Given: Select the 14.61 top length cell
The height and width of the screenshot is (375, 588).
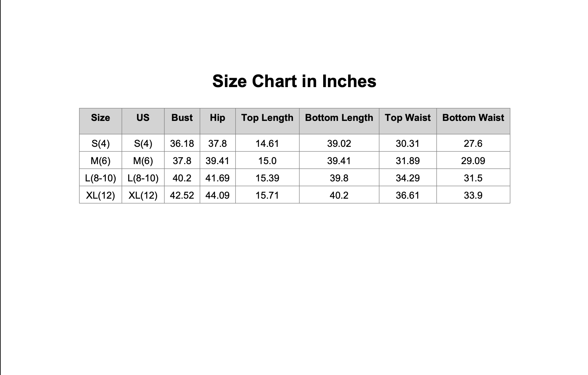Looking at the screenshot, I should 267,144.
